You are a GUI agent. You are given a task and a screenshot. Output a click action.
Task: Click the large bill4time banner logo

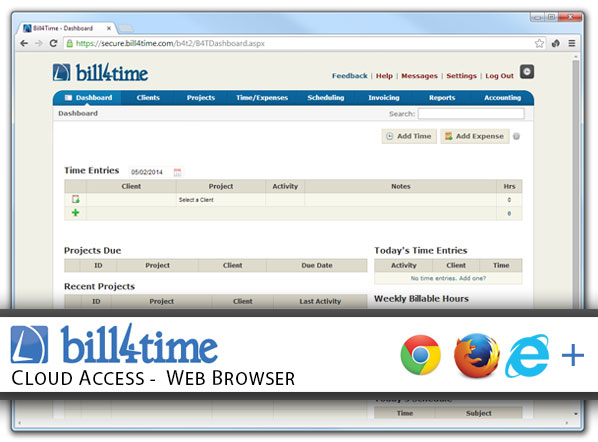click(114, 344)
